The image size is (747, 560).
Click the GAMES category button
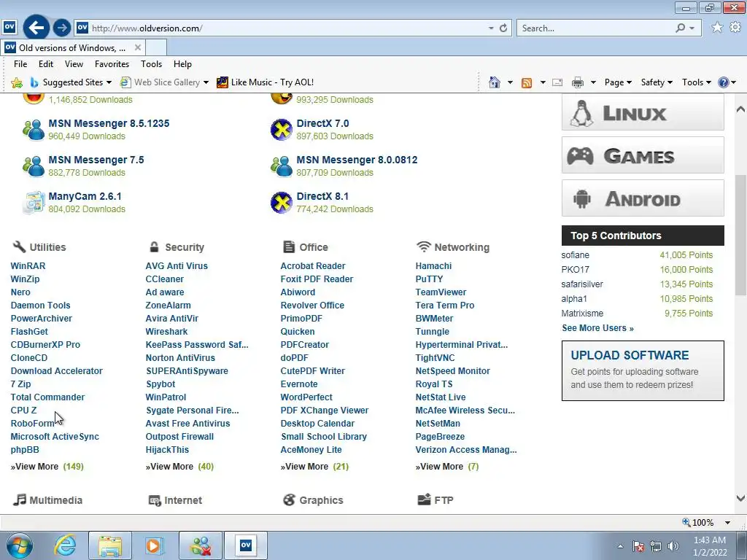[643, 155]
